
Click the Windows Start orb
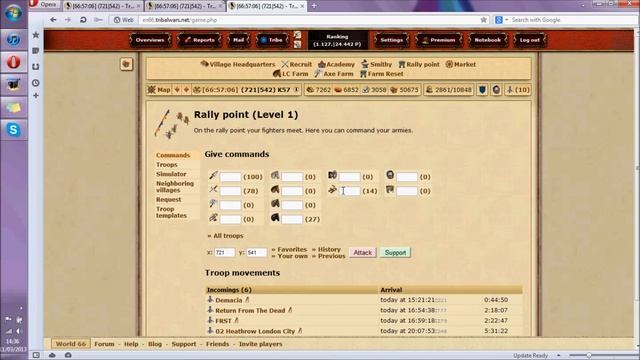[13, 13]
